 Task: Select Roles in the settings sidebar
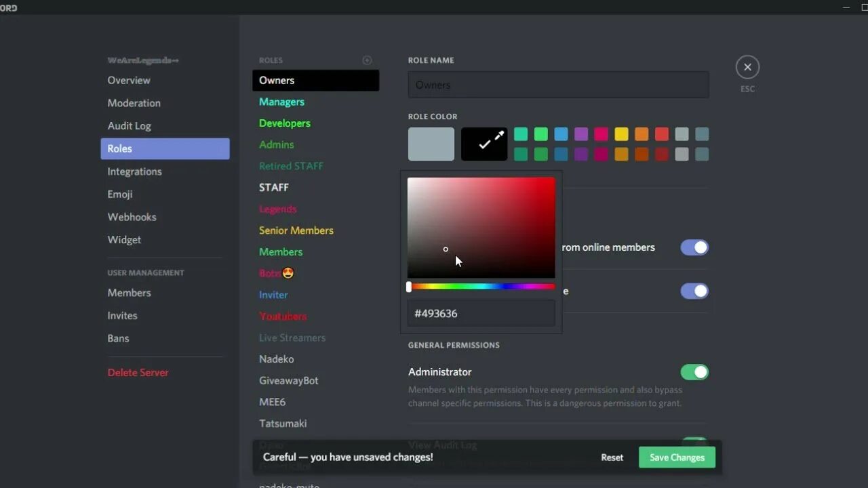coord(165,148)
